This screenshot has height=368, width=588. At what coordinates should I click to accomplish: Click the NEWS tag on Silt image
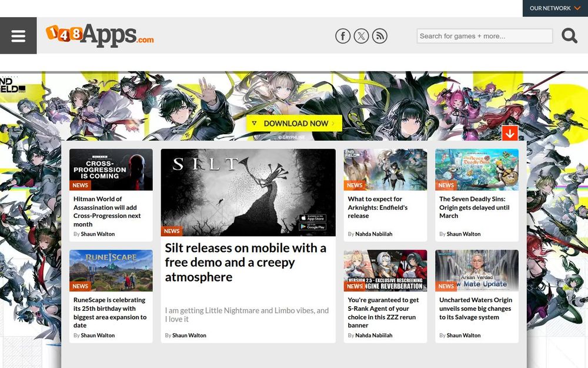[x=172, y=231]
